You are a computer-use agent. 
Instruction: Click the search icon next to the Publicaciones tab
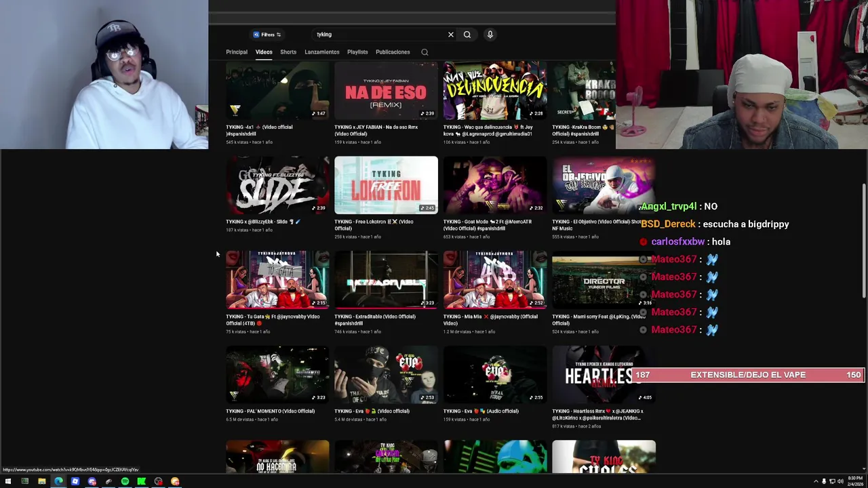(x=425, y=52)
